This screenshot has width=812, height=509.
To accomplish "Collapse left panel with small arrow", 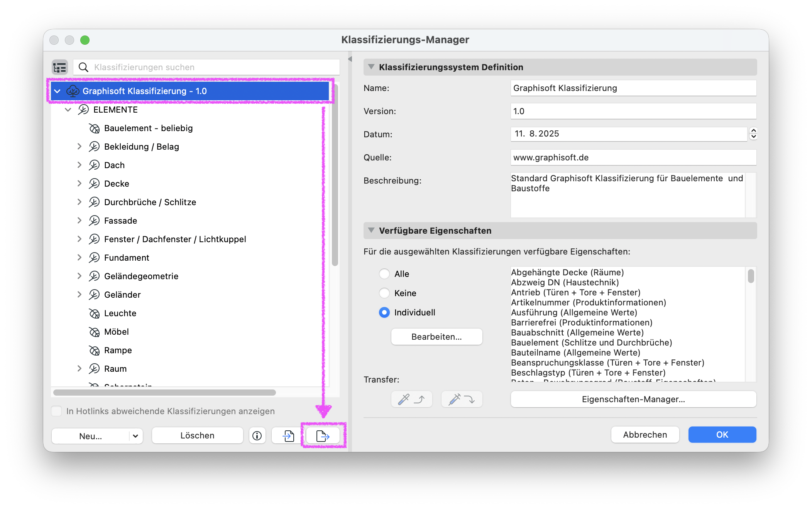I will [x=350, y=59].
